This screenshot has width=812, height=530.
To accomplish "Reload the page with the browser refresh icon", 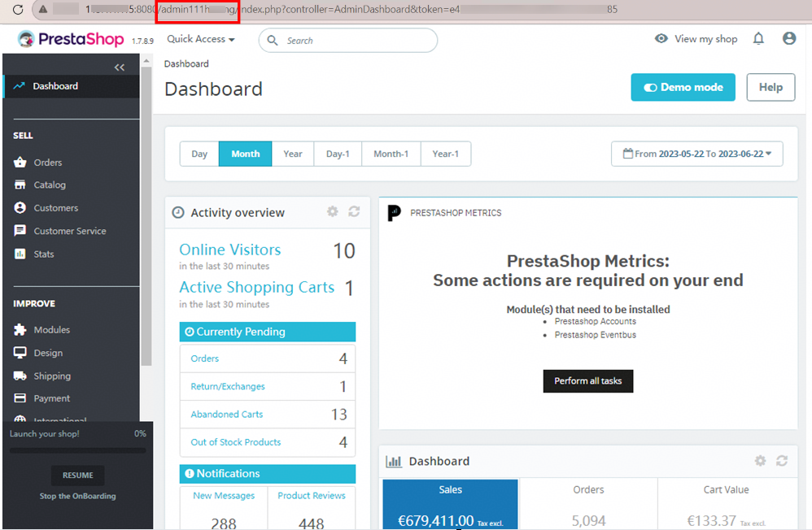I will coord(18,9).
